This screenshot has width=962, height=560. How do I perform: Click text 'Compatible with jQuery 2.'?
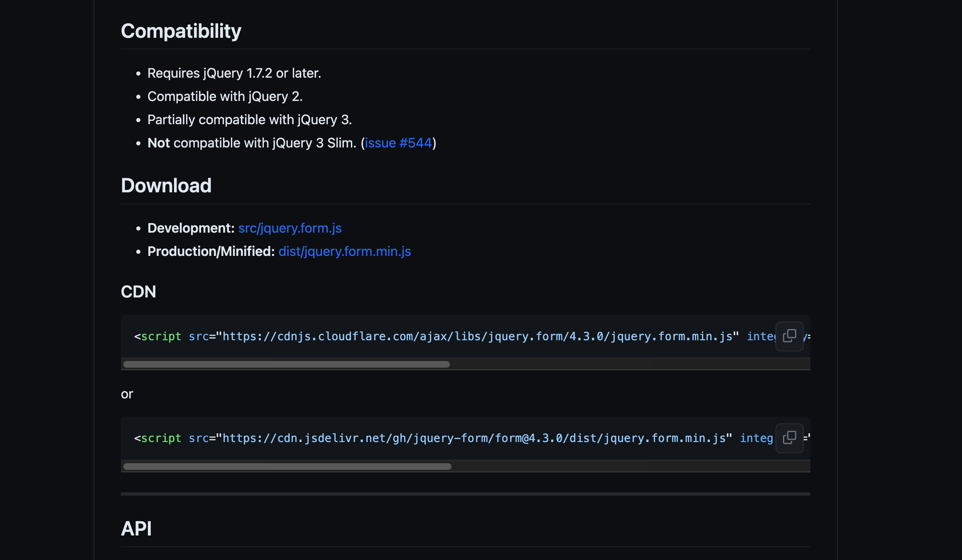tap(225, 96)
